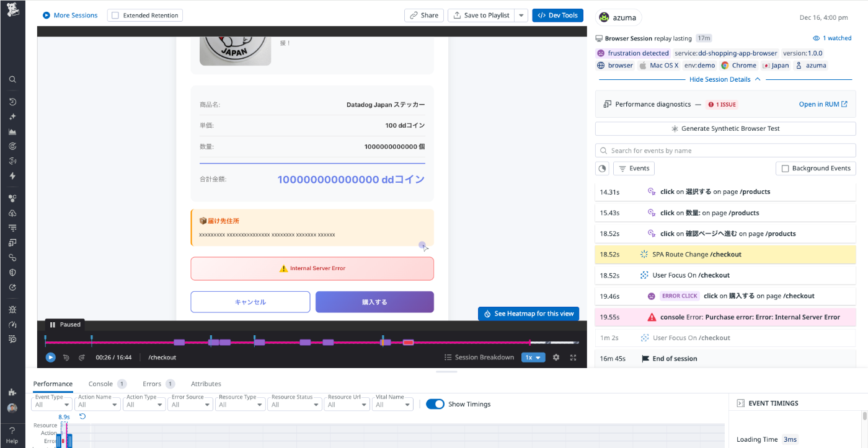The width and height of the screenshot is (868, 448).
Task: Open the Events filter button
Action: (634, 169)
